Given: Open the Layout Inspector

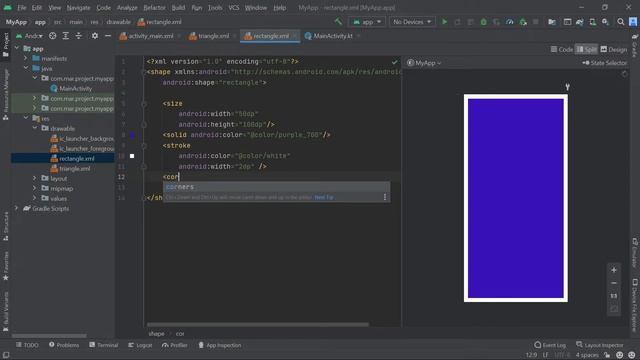Looking at the screenshot, I should coord(600,345).
